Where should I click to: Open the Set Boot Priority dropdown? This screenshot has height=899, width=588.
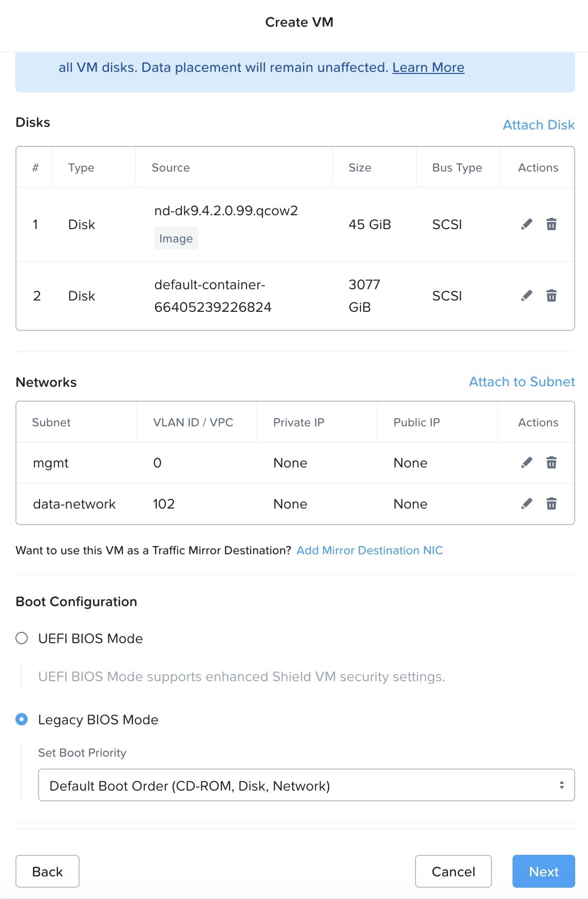tap(306, 785)
